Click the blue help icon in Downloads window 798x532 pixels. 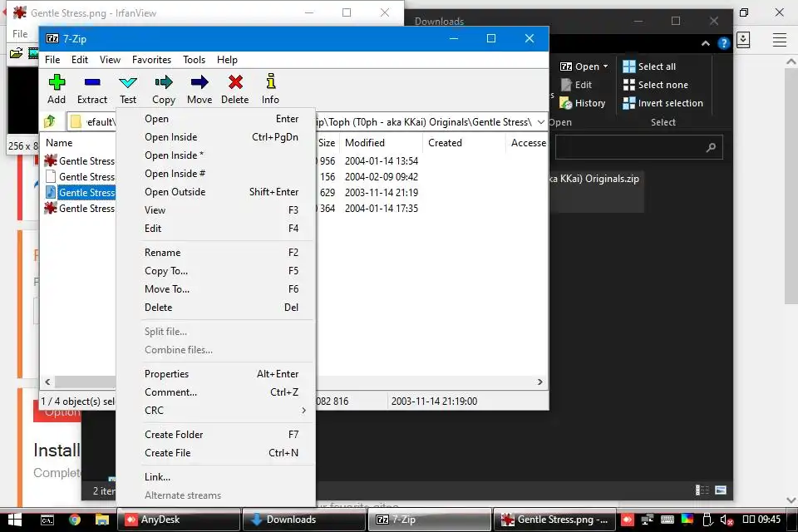point(723,43)
